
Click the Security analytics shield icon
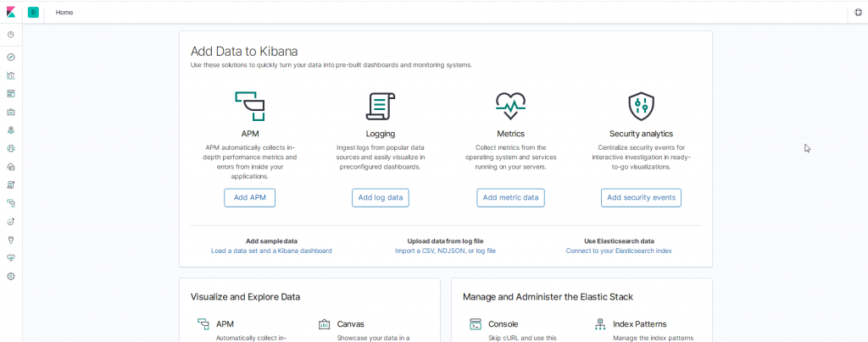click(641, 106)
